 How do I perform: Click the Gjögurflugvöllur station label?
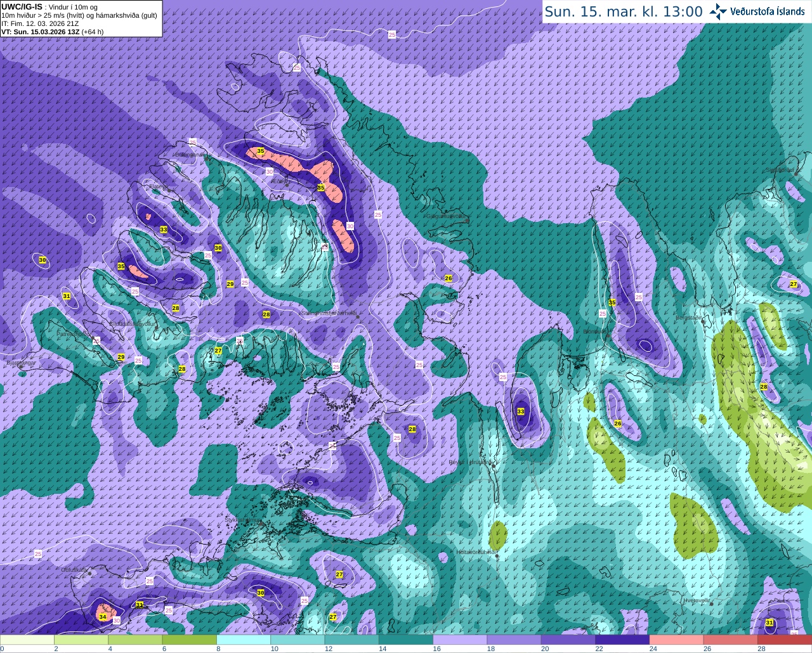click(x=447, y=216)
